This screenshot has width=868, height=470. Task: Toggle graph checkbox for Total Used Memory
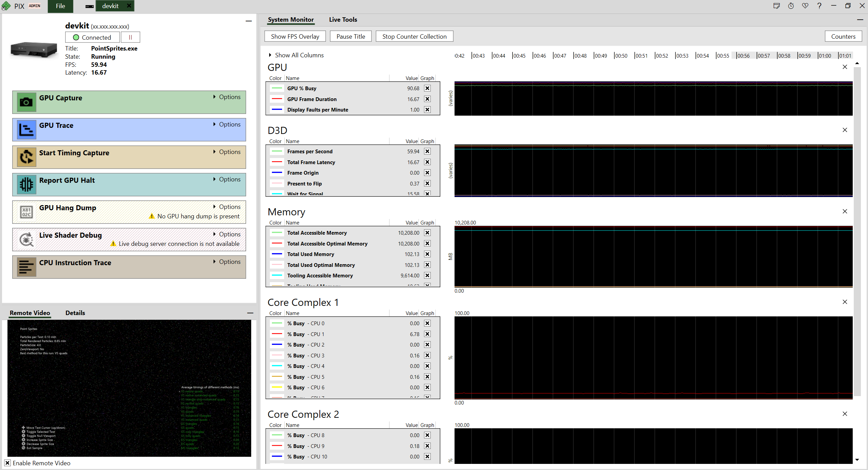[427, 254]
